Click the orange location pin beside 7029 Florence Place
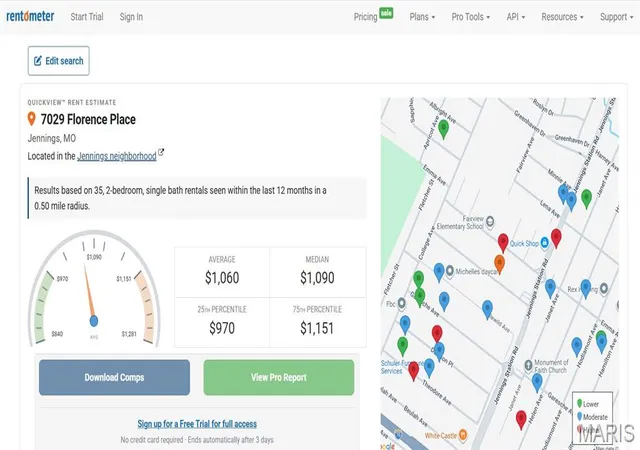The width and height of the screenshot is (640, 450). click(x=31, y=119)
